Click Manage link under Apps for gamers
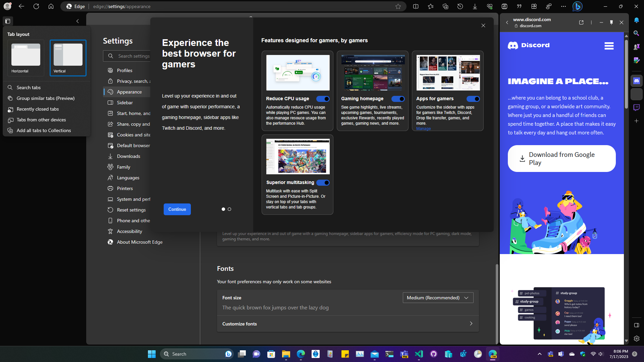The image size is (644, 362). point(423,129)
